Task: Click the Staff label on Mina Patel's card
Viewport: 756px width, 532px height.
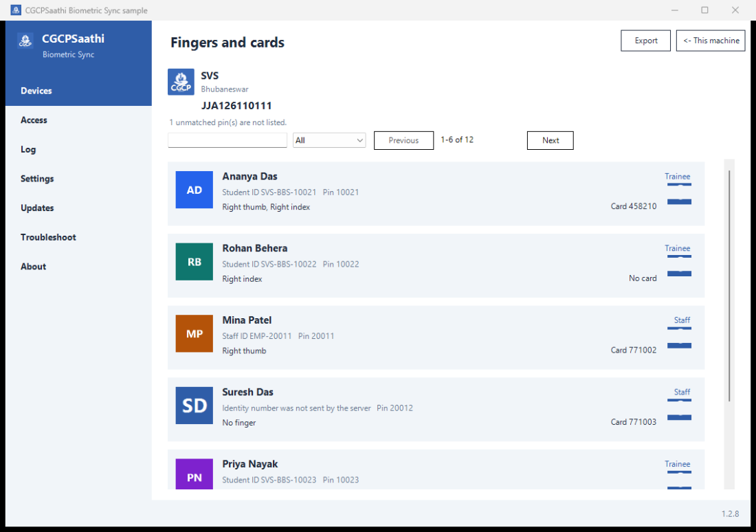Action: [x=682, y=320]
